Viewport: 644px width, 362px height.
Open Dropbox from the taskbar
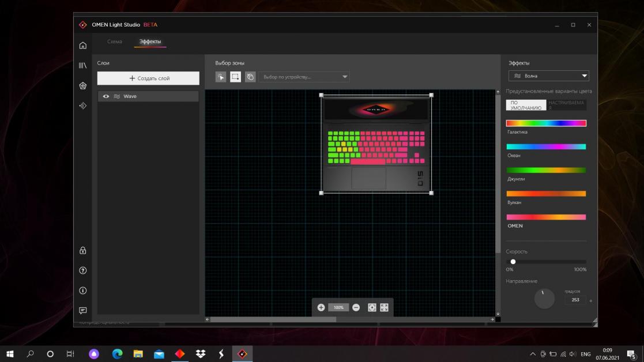tap(201, 354)
